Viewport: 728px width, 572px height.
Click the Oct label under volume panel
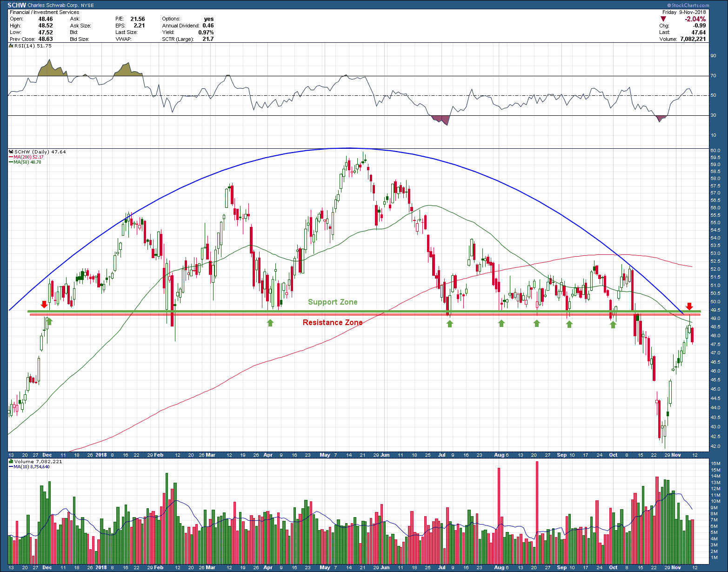pos(613,568)
